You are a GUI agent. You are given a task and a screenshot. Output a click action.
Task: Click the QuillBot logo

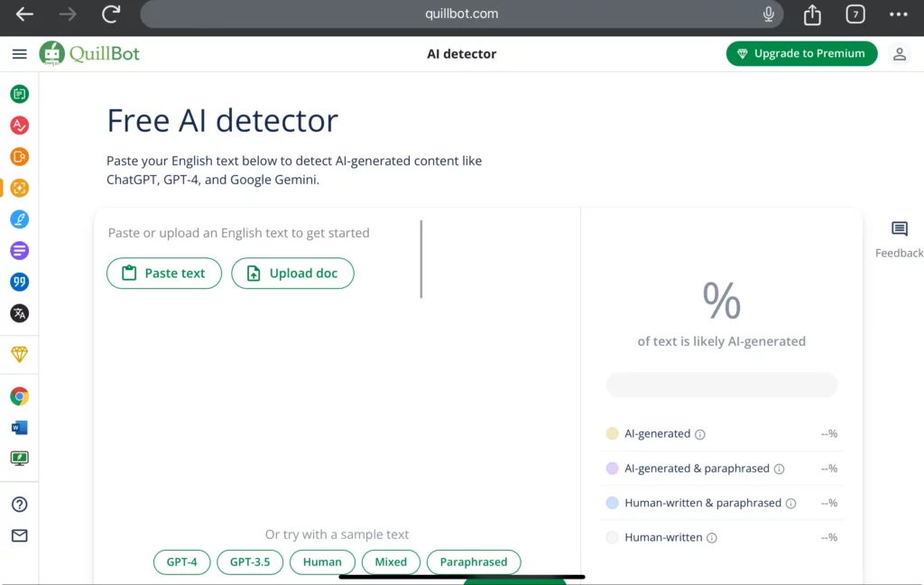pos(89,53)
